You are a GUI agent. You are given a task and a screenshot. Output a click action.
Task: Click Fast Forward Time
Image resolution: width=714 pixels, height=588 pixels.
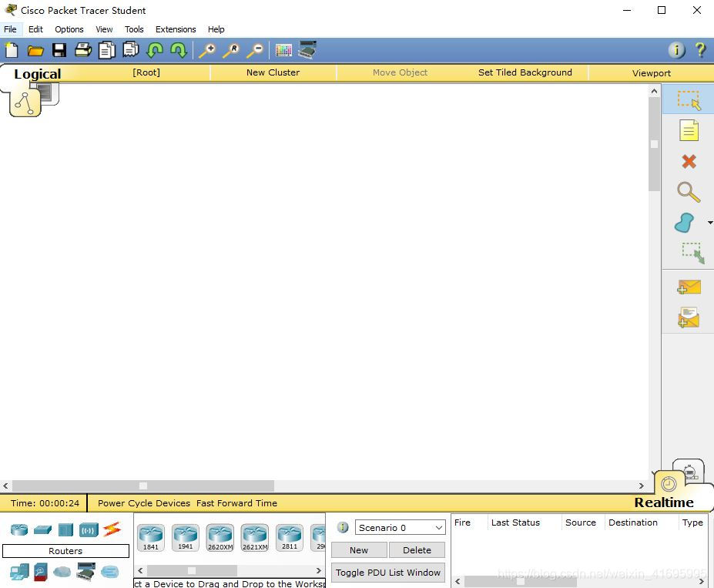[236, 502]
